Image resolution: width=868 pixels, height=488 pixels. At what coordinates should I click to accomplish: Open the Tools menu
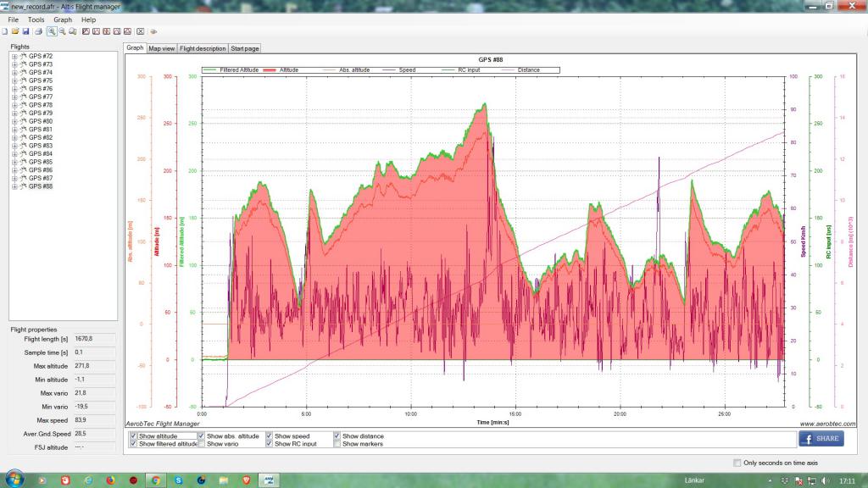pos(36,19)
